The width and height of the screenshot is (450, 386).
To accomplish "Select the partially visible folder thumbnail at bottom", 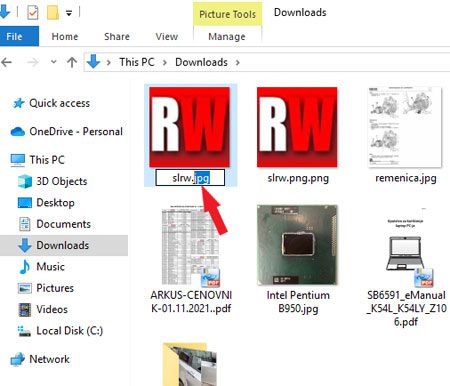I will tap(190, 364).
